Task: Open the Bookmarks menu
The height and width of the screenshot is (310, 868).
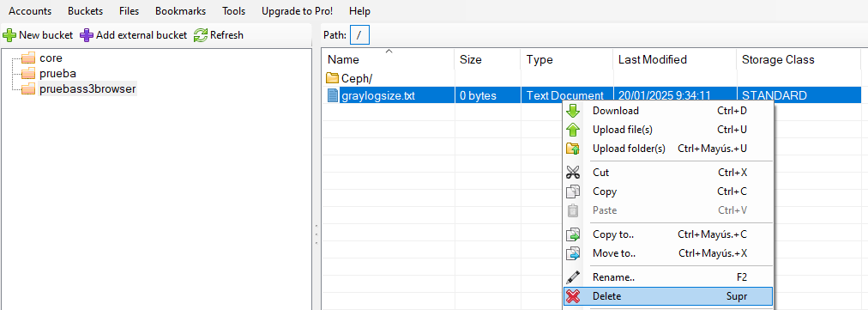Action: (x=180, y=11)
